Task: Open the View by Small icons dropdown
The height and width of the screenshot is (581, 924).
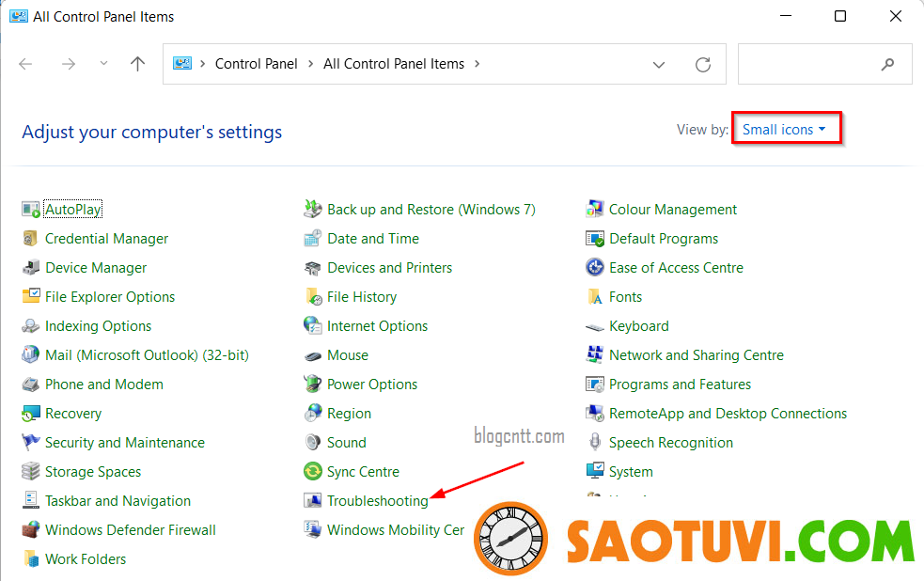Action: click(784, 130)
